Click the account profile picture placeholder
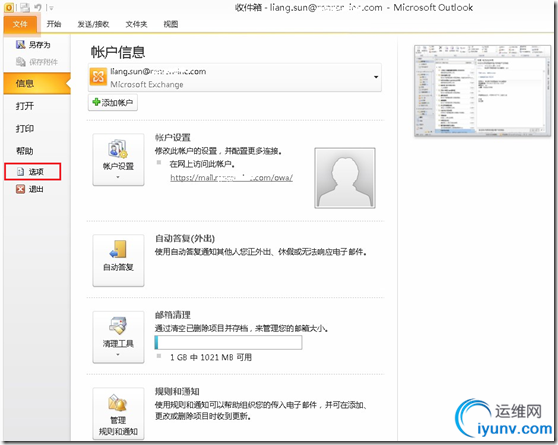Viewport: 558px width, 445px height. [344, 178]
